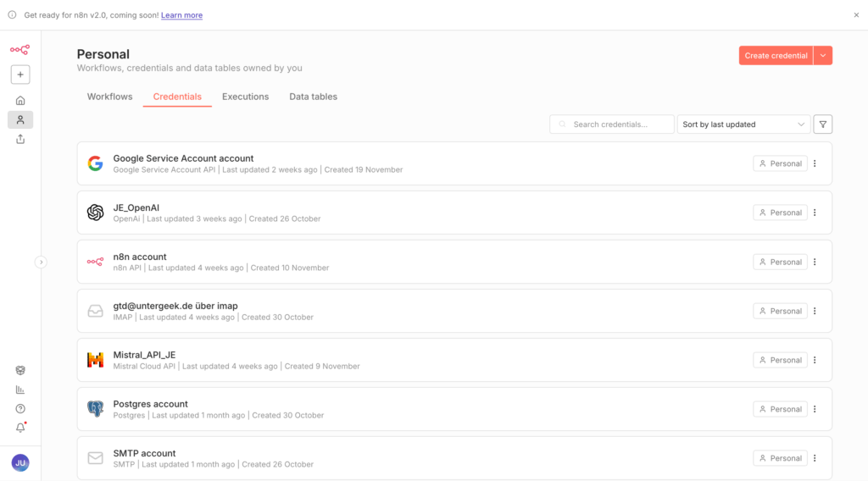Click the share upload icon in sidebar
The image size is (868, 481).
point(20,140)
